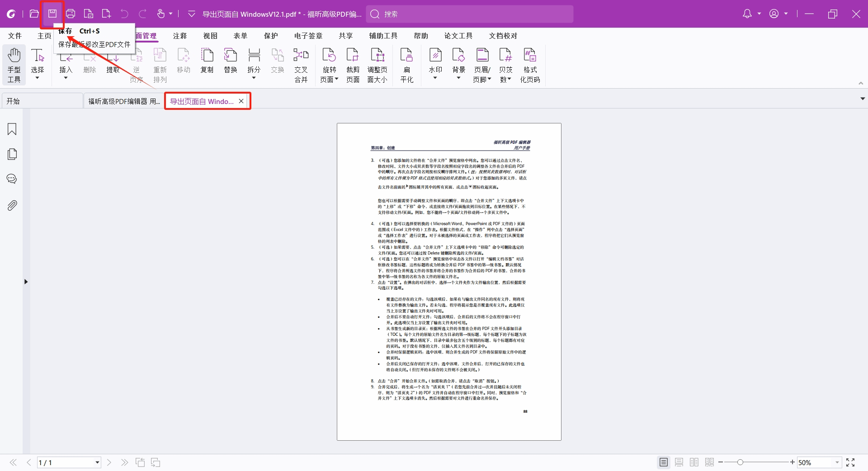The image size is (868, 471).
Task: Switch to single page view mode
Action: [x=663, y=462]
